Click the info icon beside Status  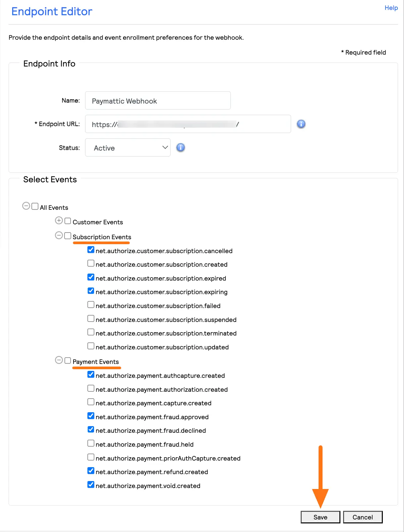coord(180,148)
